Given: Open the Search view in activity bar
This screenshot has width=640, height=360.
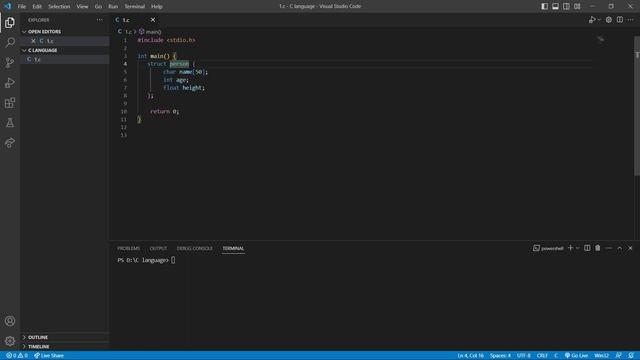Looking at the screenshot, I should 10,42.
